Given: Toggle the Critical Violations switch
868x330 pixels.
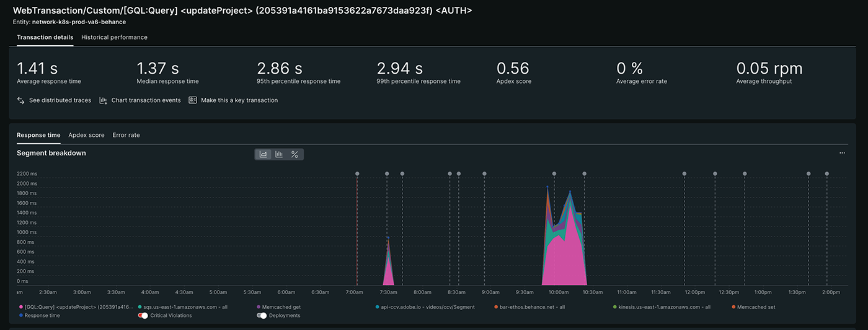Looking at the screenshot, I should point(143,316).
